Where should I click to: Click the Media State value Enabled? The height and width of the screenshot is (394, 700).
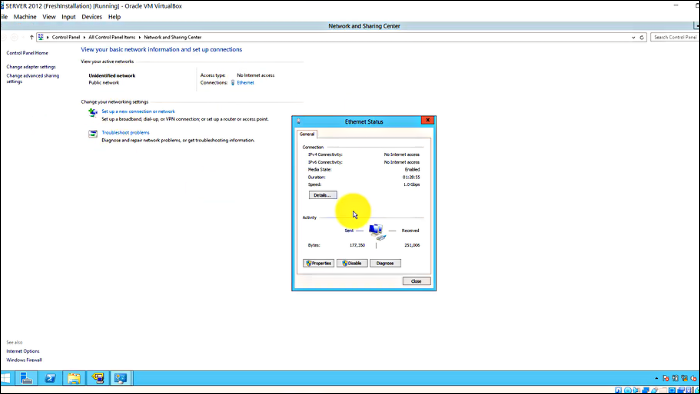(412, 170)
